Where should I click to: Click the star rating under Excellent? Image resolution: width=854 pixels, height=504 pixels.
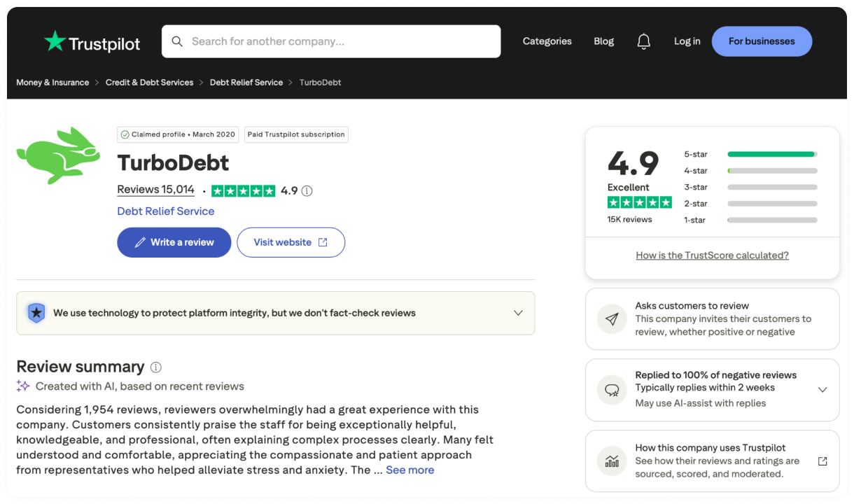tap(640, 202)
